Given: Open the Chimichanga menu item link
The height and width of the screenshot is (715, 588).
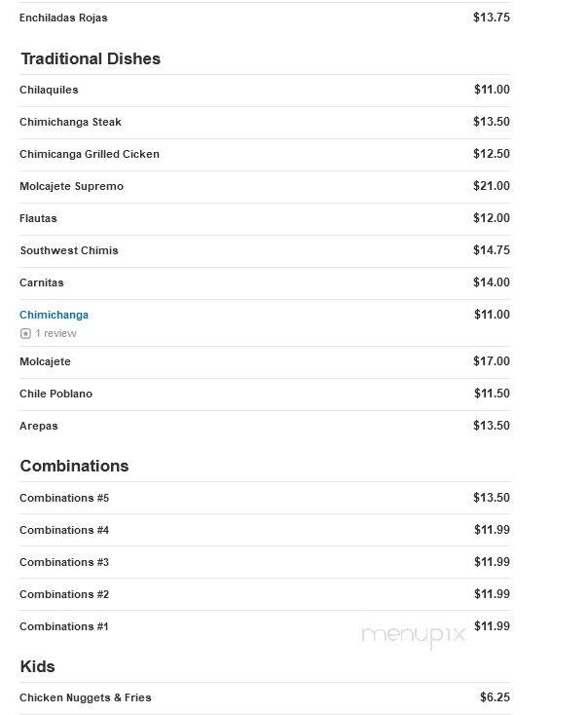Looking at the screenshot, I should [54, 315].
